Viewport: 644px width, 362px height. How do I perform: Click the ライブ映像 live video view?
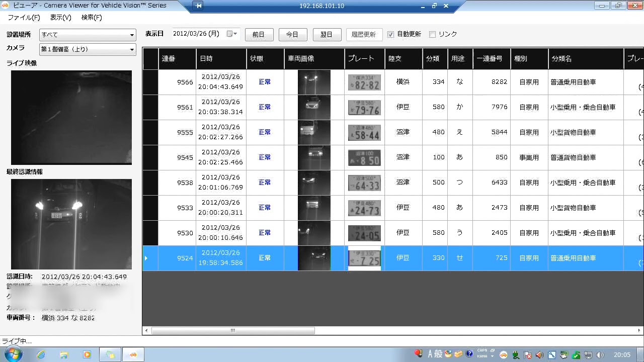click(71, 117)
